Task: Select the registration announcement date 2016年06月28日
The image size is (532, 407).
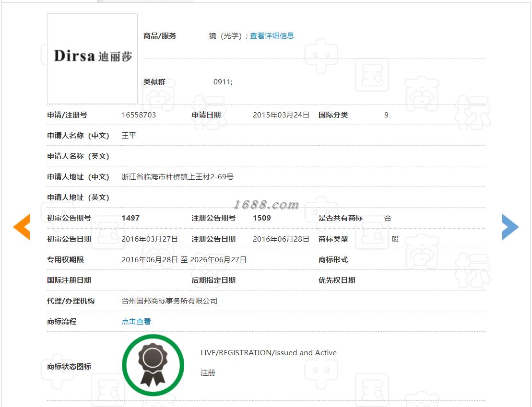Action: point(281,239)
